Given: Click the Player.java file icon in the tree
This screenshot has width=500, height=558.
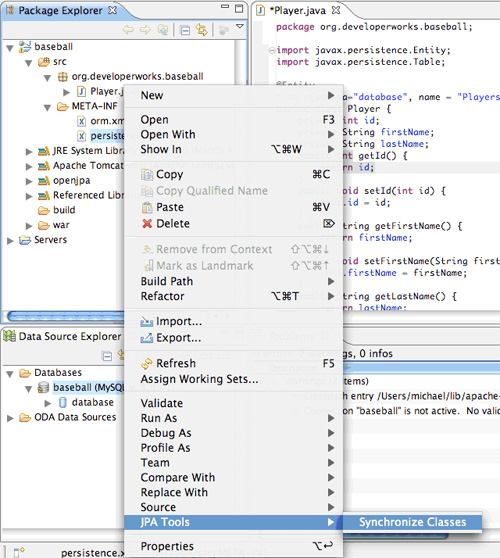Looking at the screenshot, I should tap(81, 91).
